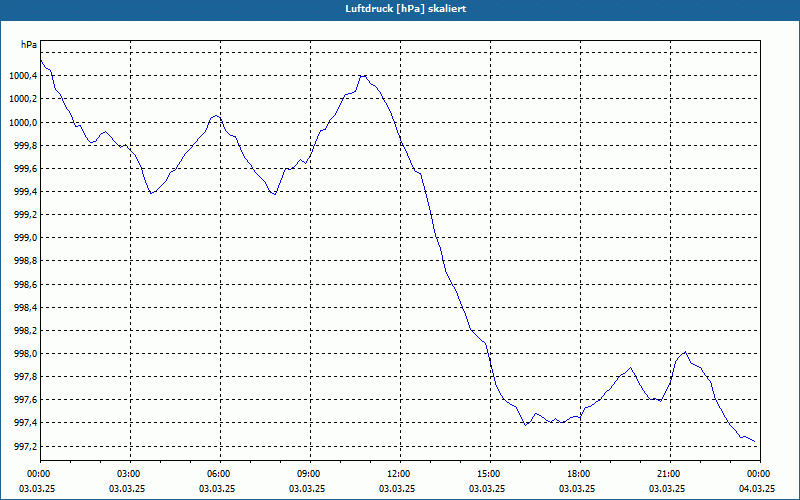Select the "hPa" unit label on the axis
The height and width of the screenshot is (500, 800).
coord(29,45)
